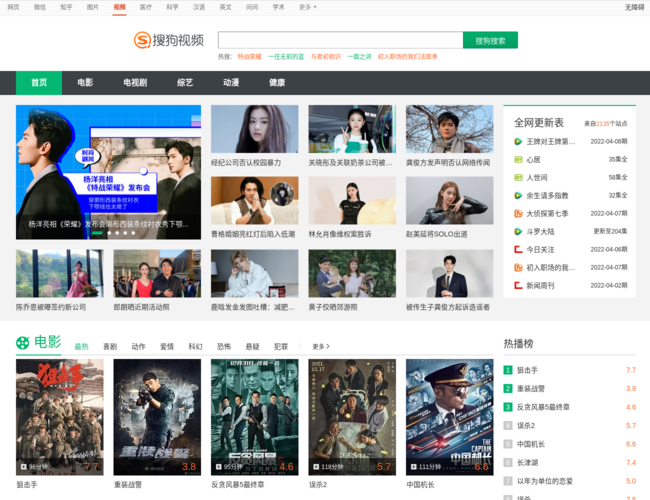Image resolution: width=650 pixels, height=500 pixels.
Task: Click the Sogou Video logo
Action: coord(169,40)
